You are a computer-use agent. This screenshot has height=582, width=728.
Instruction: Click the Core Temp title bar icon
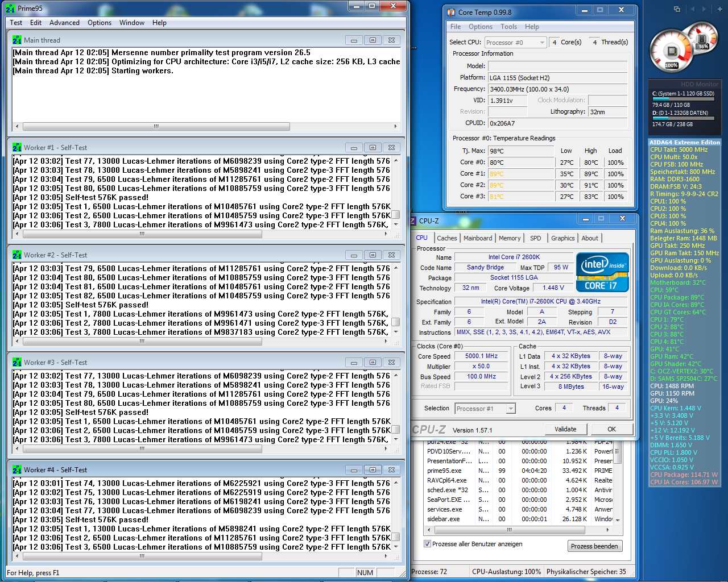(452, 12)
